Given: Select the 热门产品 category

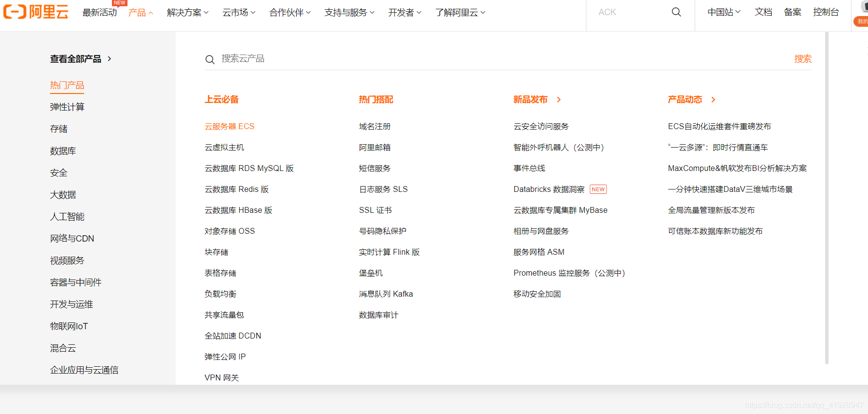Looking at the screenshot, I should click(x=67, y=85).
